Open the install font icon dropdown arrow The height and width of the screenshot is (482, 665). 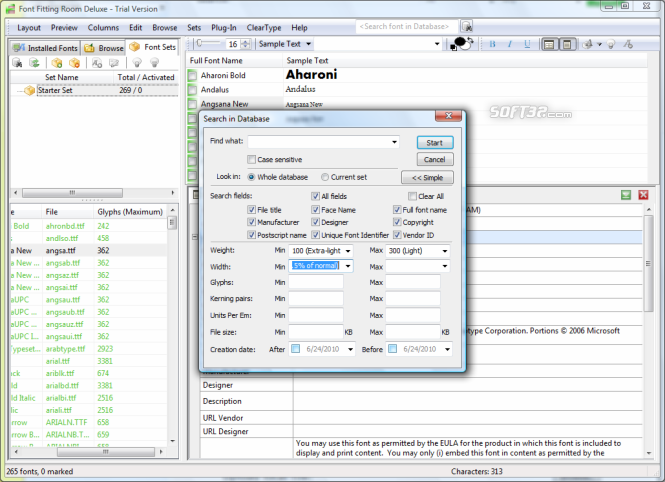(x=599, y=44)
